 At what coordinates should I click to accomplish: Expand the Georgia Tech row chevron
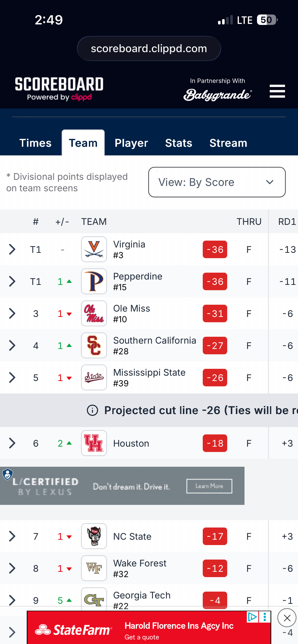point(12,600)
